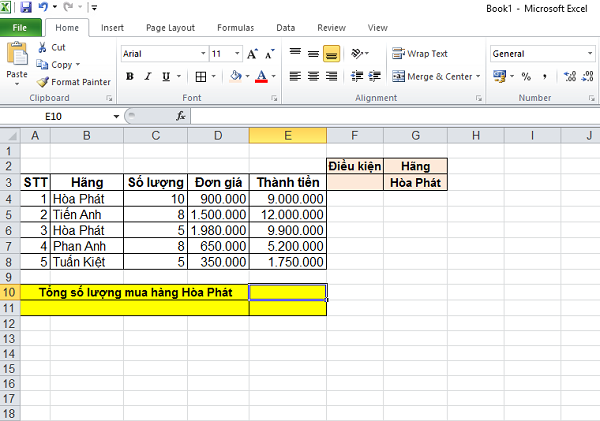Align text right icon

[x=331, y=77]
